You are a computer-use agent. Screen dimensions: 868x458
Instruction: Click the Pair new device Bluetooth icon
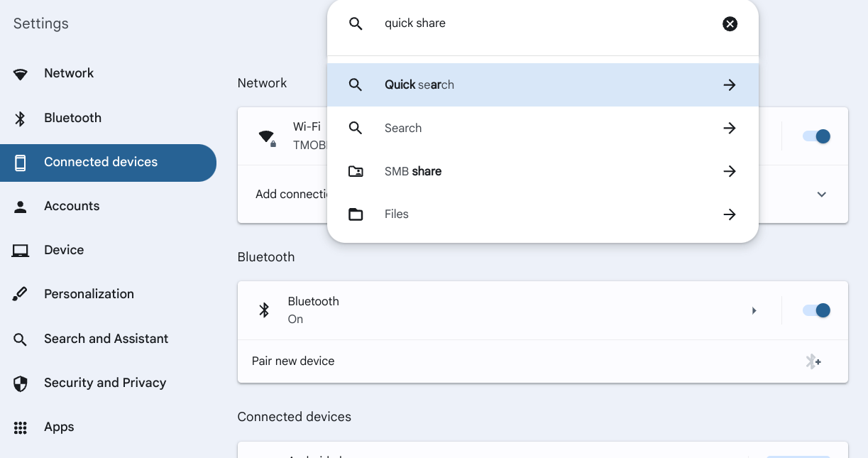[813, 361]
